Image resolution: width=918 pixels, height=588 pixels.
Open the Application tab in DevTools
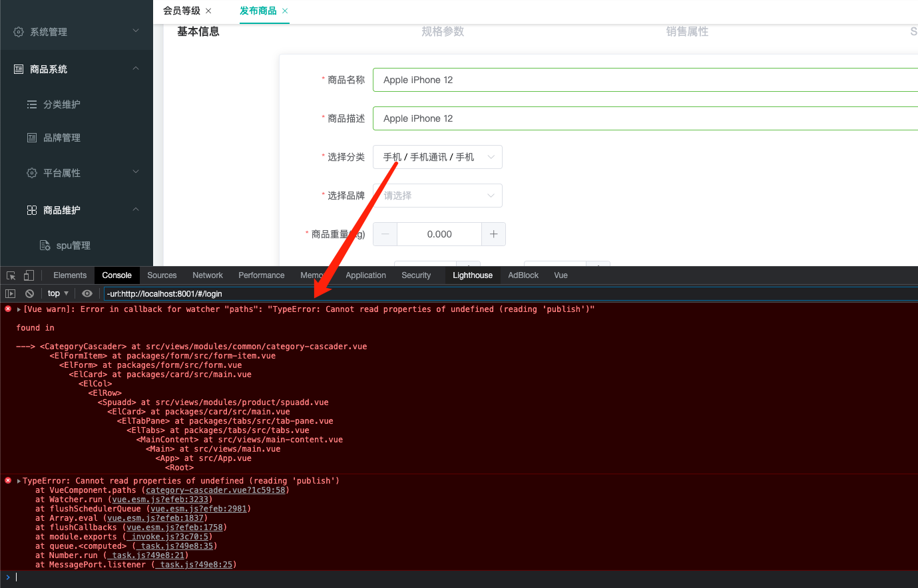[x=365, y=275]
